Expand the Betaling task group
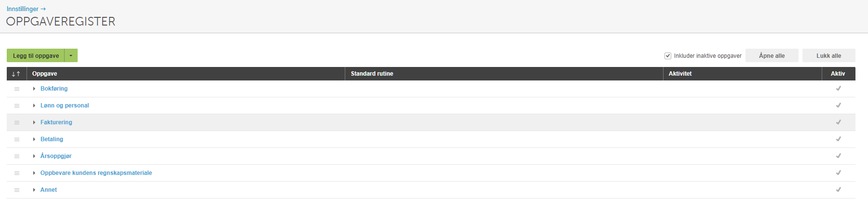Image resolution: width=868 pixels, height=212 pixels. point(34,139)
